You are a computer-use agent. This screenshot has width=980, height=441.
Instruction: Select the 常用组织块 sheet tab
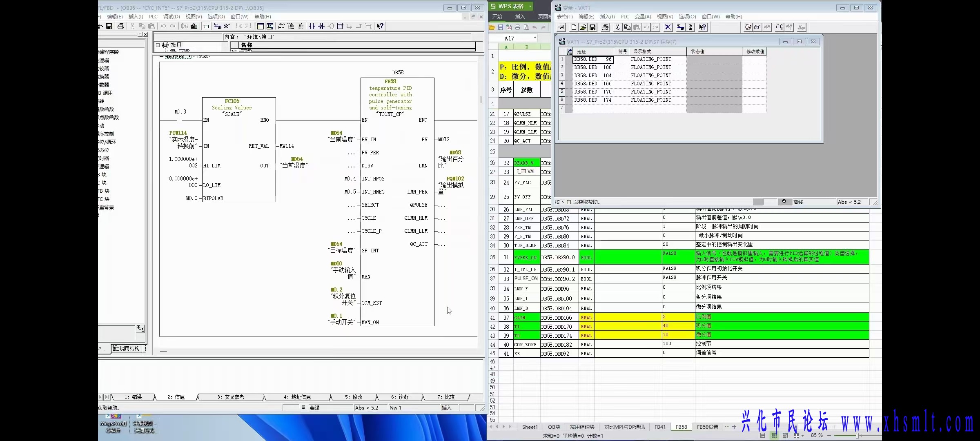pyautogui.click(x=582, y=427)
